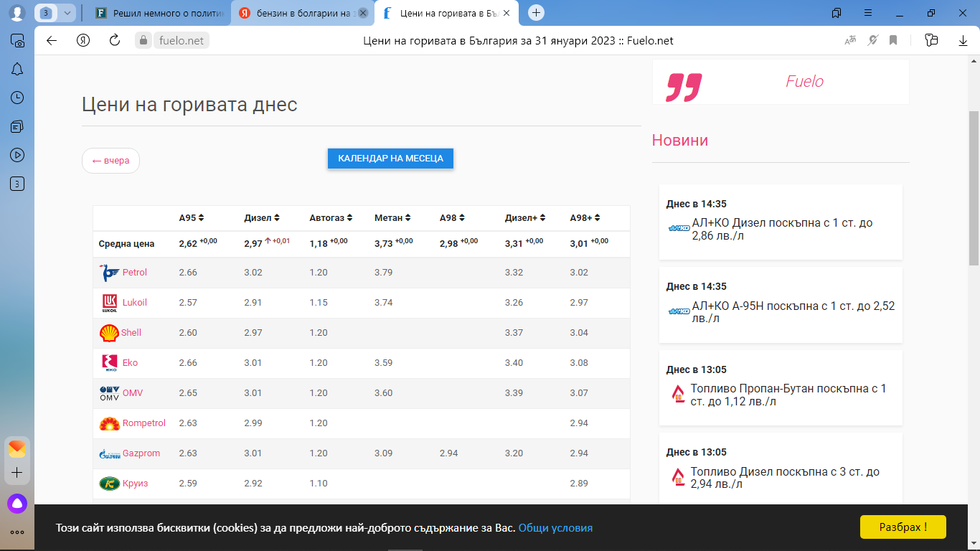The image size is (980, 551).
Task: Close the 'Цени на горивата' tab
Action: click(507, 13)
